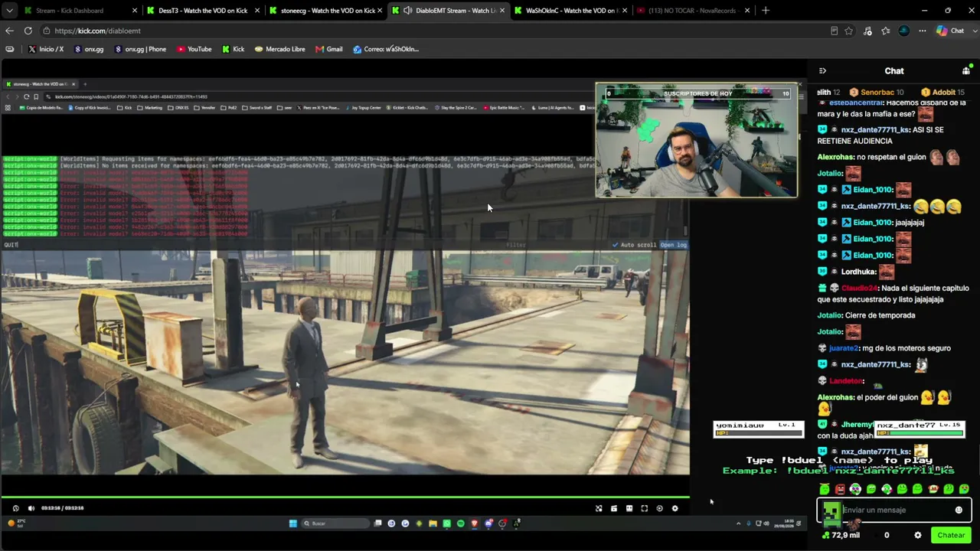Image resolution: width=980 pixels, height=551 pixels.
Task: Open the tab search dropdown arrow
Action: (x=9, y=11)
